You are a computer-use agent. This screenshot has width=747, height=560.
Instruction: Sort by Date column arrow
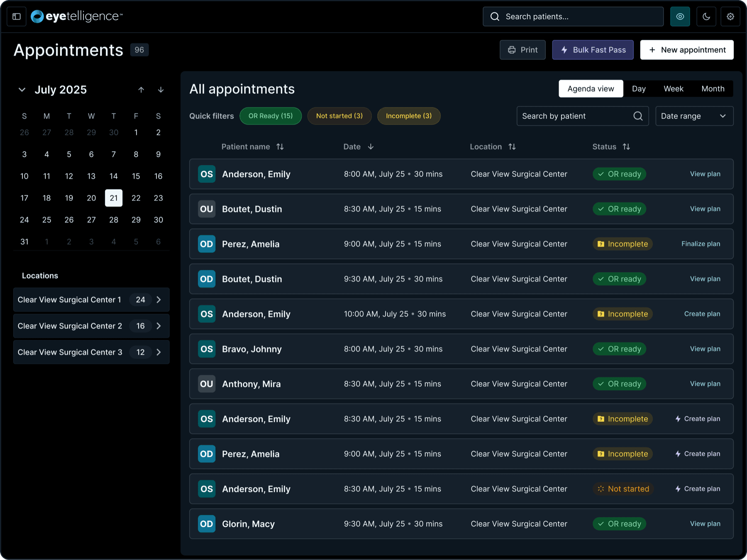coord(371,147)
